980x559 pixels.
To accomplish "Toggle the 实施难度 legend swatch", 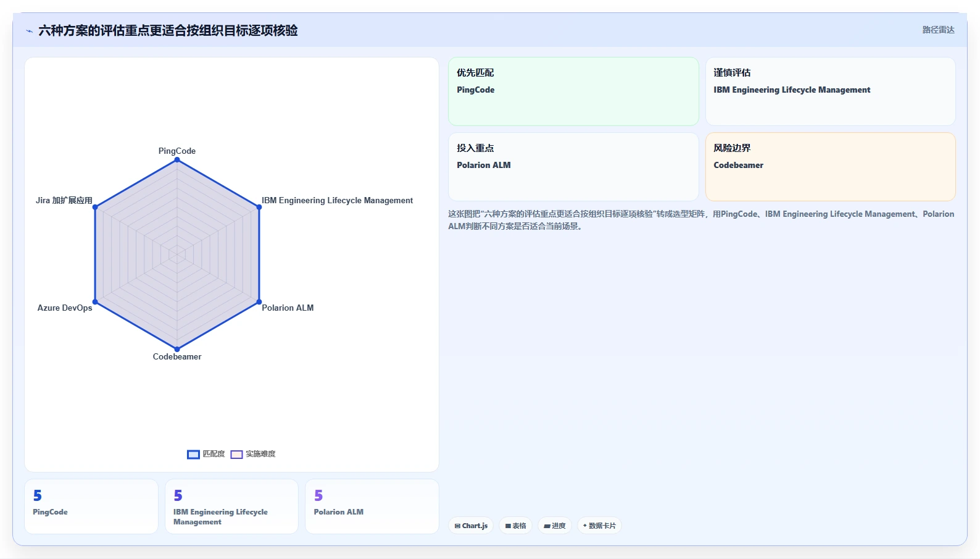I will coord(236,455).
